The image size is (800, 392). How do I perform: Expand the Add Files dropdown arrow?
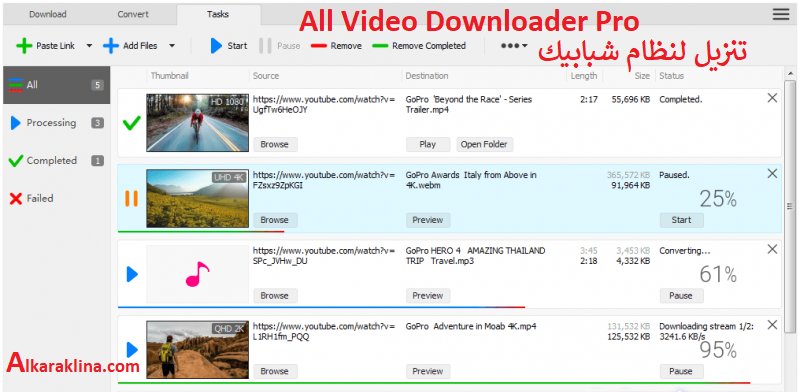coord(172,46)
